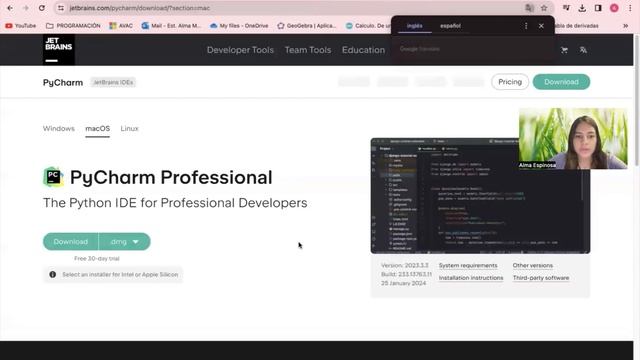This screenshot has height=360, width=640.
Task: Open the AVAC bookmark
Action: pos(121,26)
